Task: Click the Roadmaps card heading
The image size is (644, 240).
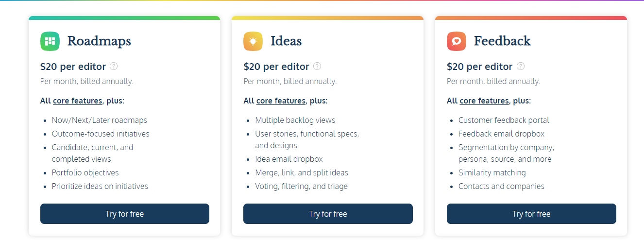Action: tap(99, 41)
